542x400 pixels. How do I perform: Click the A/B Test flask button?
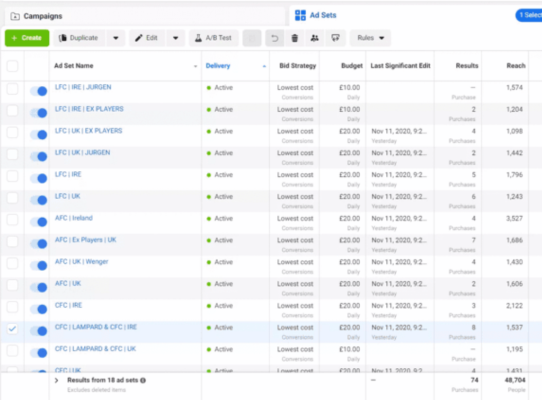(214, 38)
